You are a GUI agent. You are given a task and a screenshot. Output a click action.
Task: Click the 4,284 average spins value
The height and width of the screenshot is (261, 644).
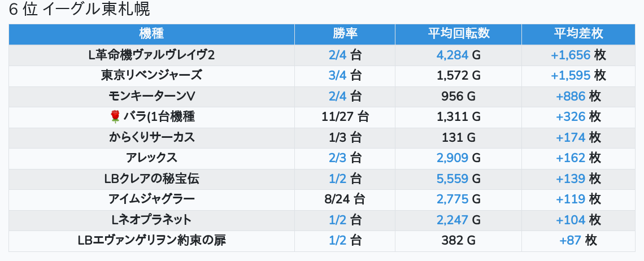tap(452, 55)
